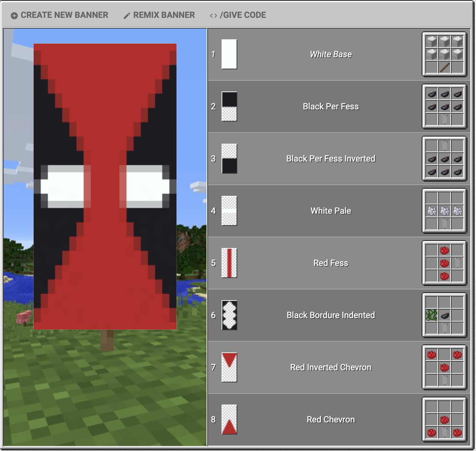Open the Remix Banner option
Viewport: 476px width, 451px height.
[x=159, y=15]
